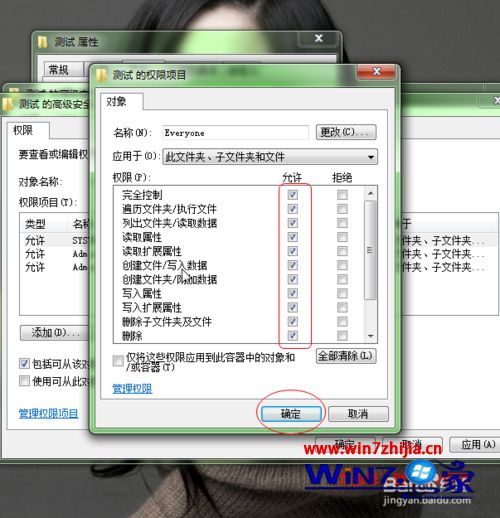
Task: Check Deny for 读取属性
Action: point(342,237)
